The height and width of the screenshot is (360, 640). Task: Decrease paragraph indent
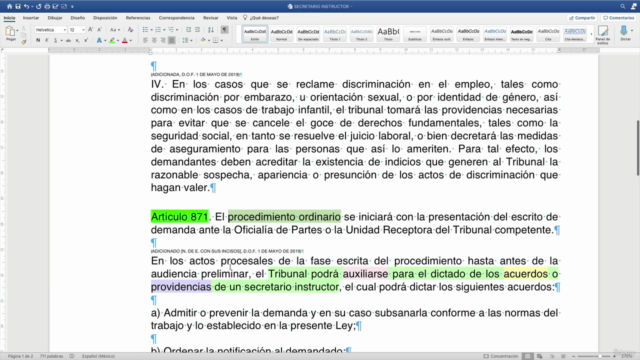[188, 30]
